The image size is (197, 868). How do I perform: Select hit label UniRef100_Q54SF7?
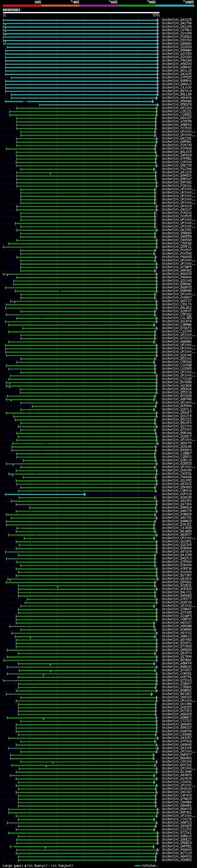(x=177, y=413)
